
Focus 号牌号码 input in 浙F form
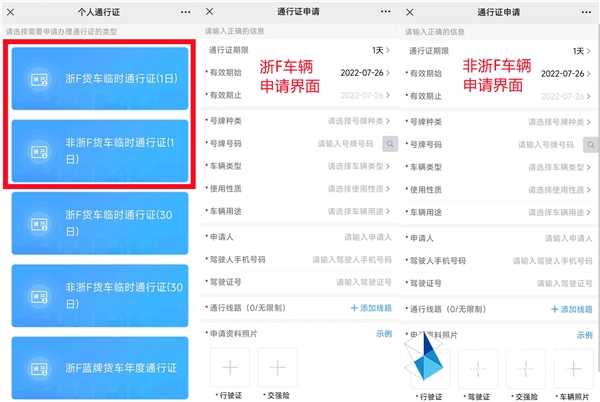coord(345,144)
